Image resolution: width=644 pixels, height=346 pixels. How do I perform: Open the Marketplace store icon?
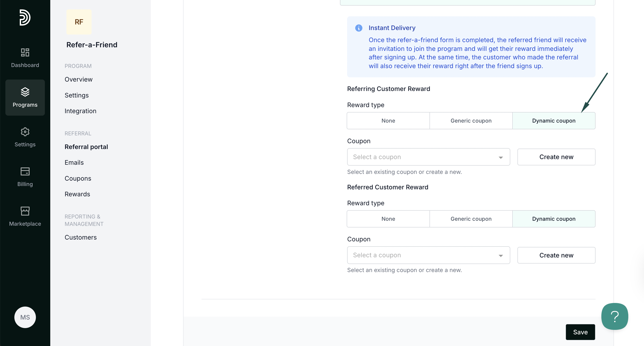[x=25, y=211]
